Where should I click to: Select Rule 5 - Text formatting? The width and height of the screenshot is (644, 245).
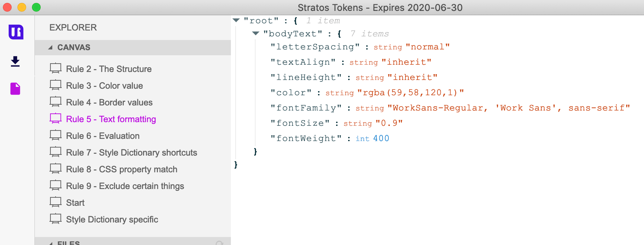(x=111, y=119)
